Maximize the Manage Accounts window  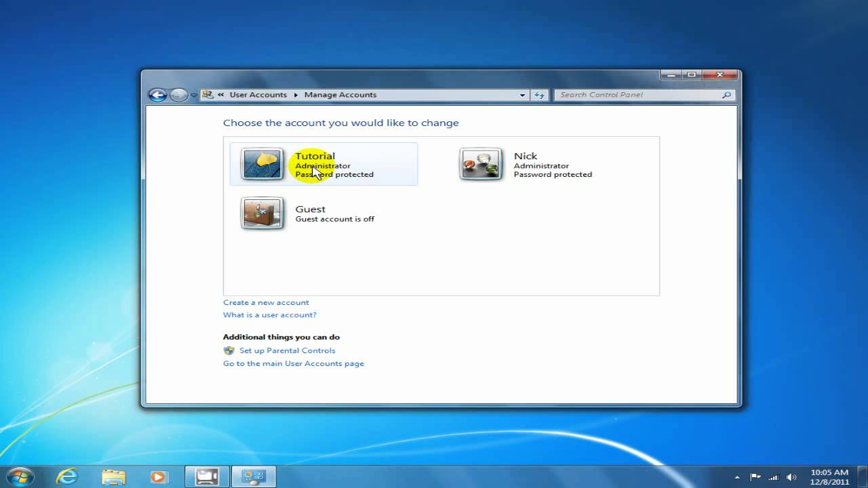click(x=691, y=75)
